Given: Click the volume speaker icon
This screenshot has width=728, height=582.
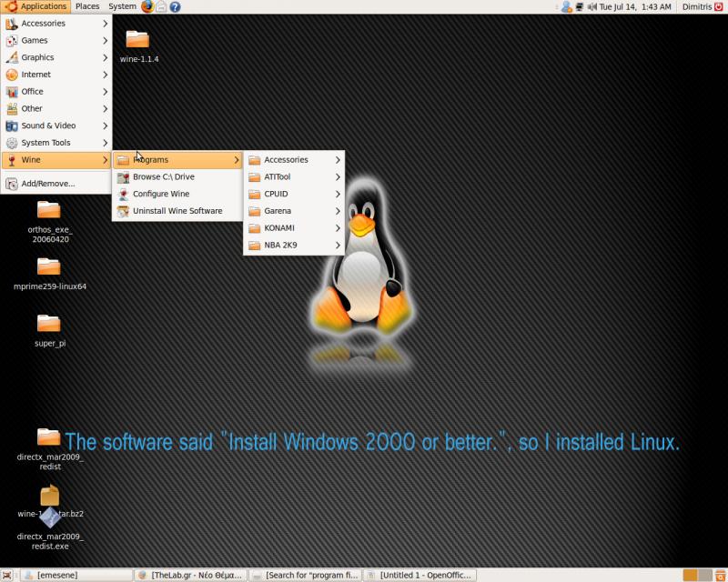Looking at the screenshot, I should tap(592, 7).
